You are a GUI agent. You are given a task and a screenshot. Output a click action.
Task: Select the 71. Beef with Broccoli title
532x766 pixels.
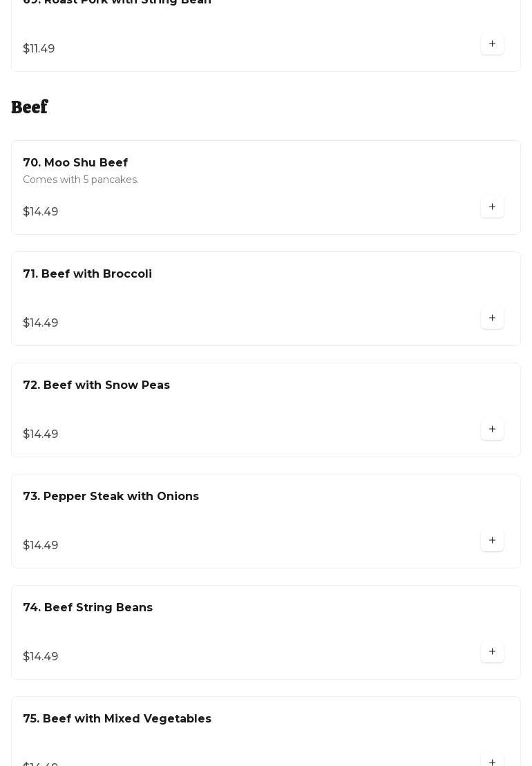coord(87,274)
